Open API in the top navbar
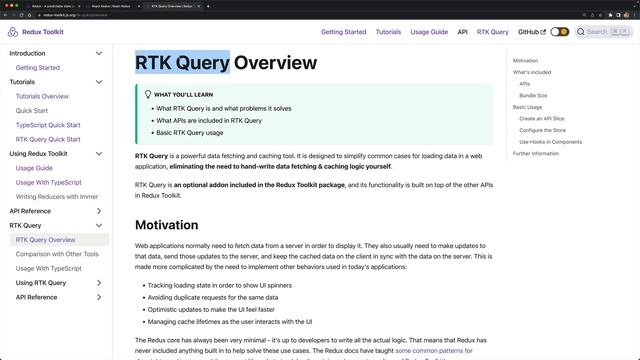This screenshot has height=360, width=640. pyautogui.click(x=462, y=32)
